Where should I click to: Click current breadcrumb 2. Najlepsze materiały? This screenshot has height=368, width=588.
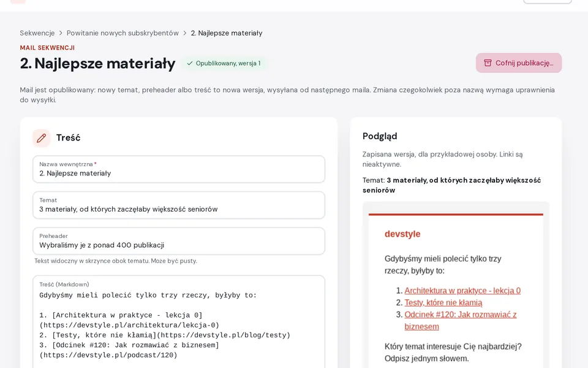(227, 33)
